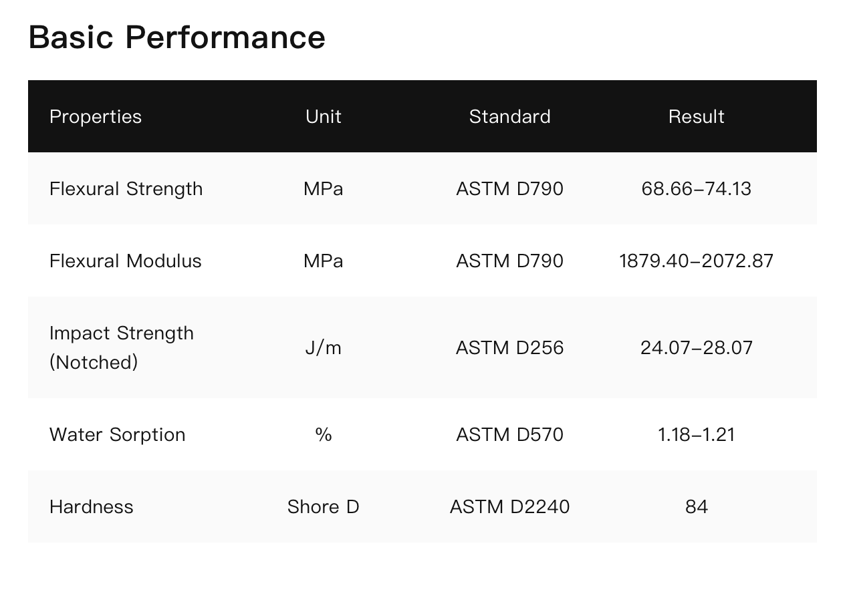The height and width of the screenshot is (616, 845).
Task: Click the Result column header
Action: tap(696, 117)
